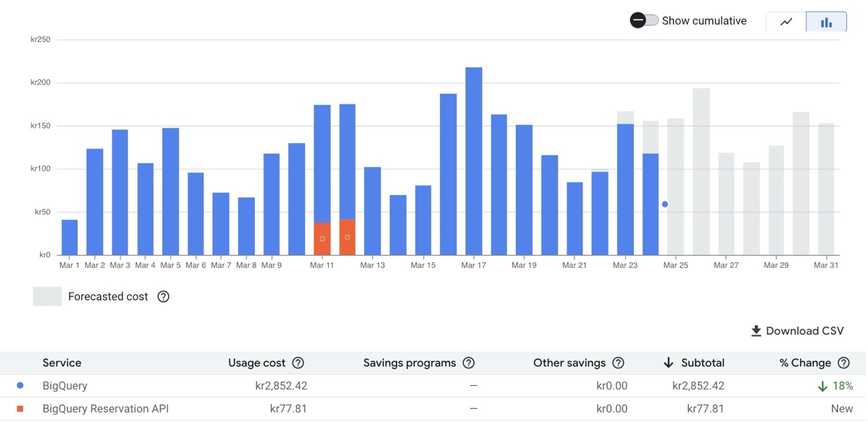Toggle the Show cumulative switch
This screenshot has height=428, width=868.
click(x=644, y=20)
